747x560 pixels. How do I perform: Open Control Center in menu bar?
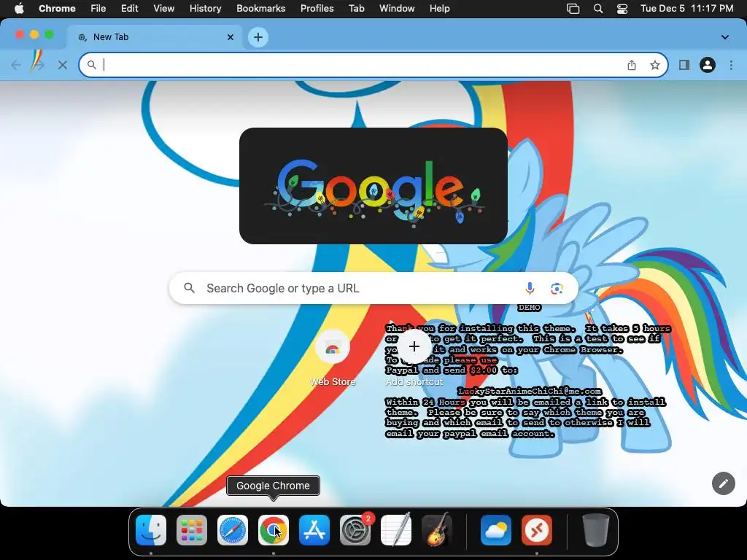[x=622, y=9]
